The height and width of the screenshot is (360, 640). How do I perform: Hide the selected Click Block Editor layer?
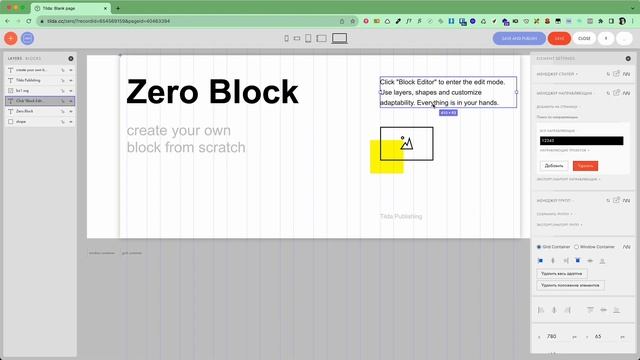click(x=71, y=101)
